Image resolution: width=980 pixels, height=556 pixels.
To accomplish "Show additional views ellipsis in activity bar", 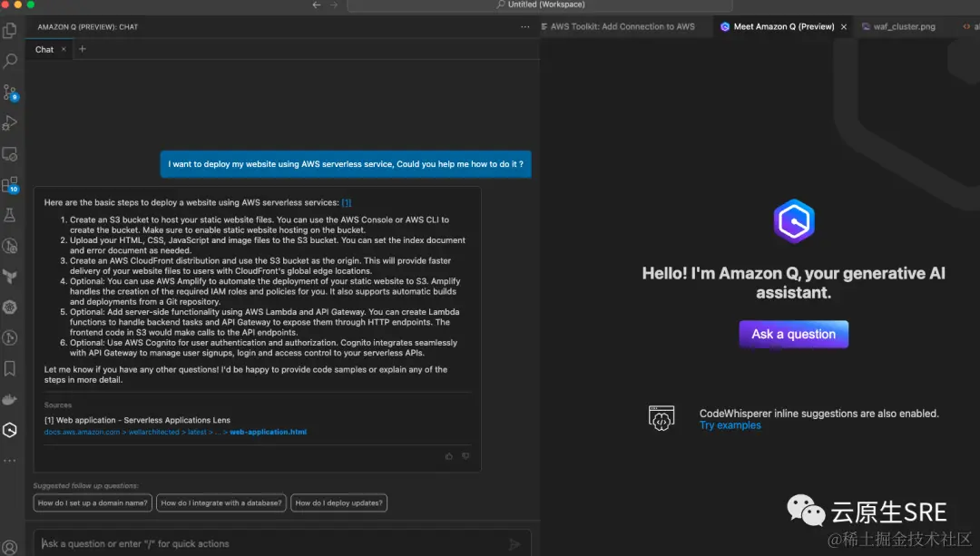I will [x=10, y=461].
